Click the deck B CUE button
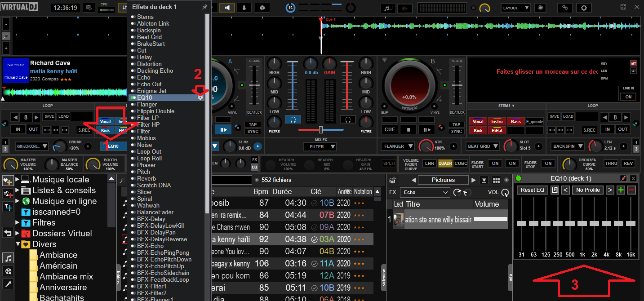 [x=390, y=129]
